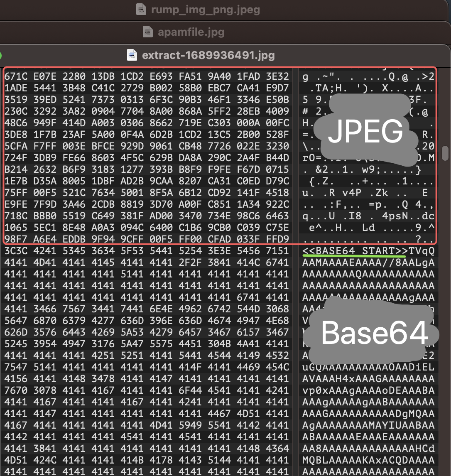Click the file icon beside apamfile.jpg title
Screen dimensions: 451x476
pos(148,32)
